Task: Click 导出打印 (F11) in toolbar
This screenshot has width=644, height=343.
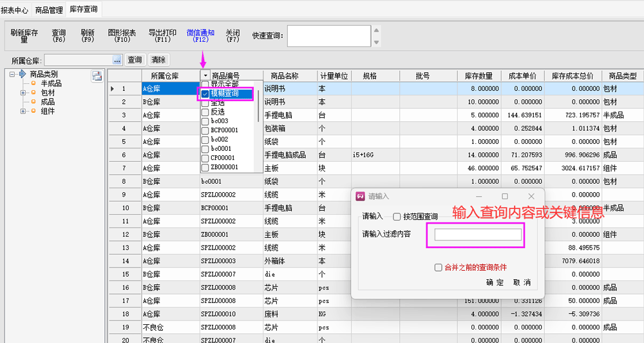Action: 162,35
